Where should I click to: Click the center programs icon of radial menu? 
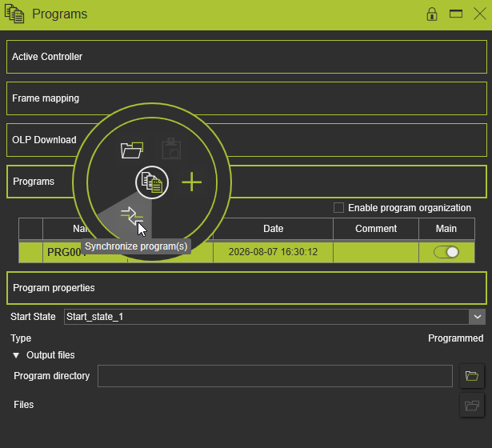[x=152, y=182]
